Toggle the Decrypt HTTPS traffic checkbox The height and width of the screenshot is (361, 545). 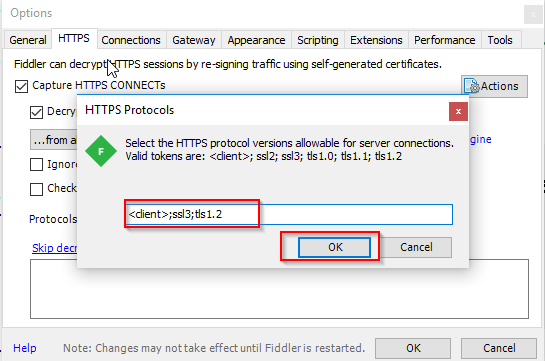click(x=36, y=112)
